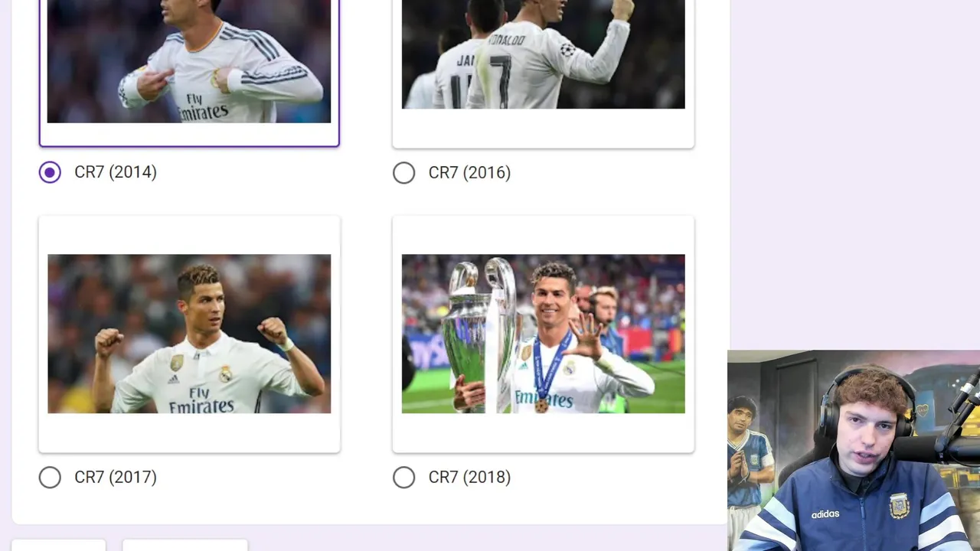980x551 pixels.
Task: Click the CR7 (2014) option label
Action: [116, 172]
